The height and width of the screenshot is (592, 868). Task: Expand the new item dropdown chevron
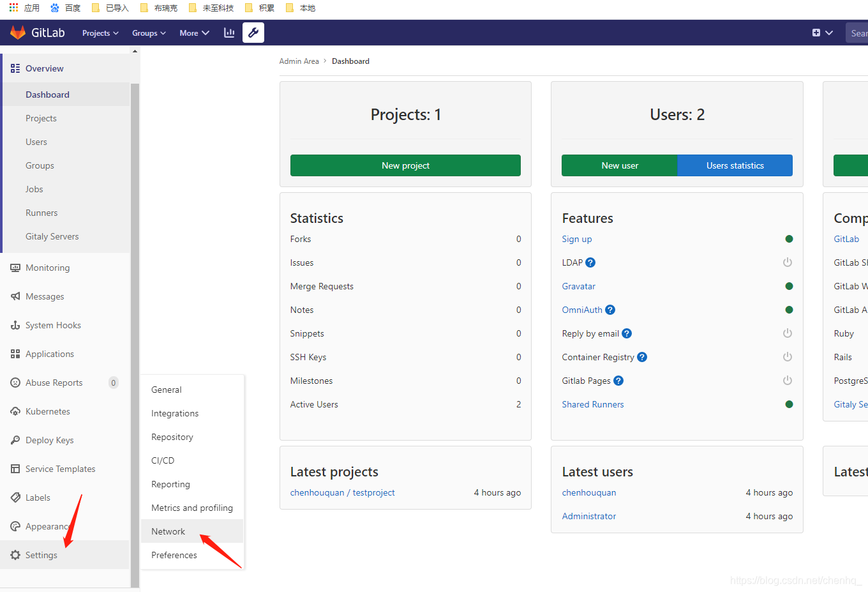[829, 33]
